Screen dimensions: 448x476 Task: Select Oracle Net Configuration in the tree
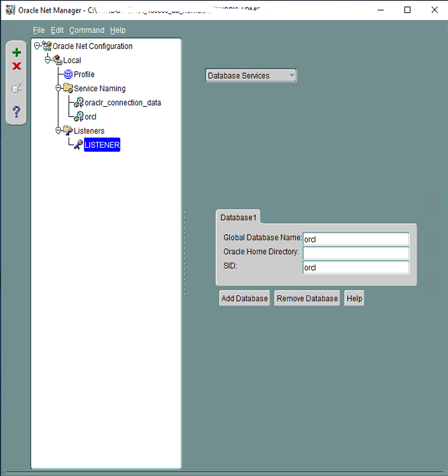point(93,46)
